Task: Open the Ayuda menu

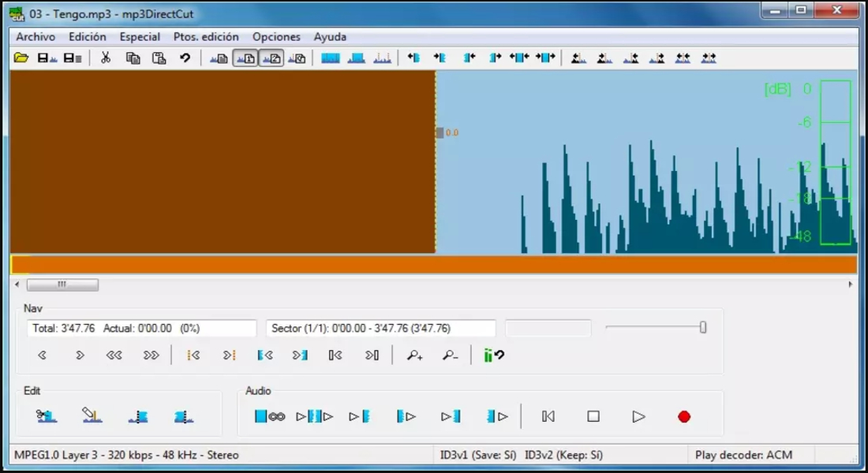Action: (330, 36)
